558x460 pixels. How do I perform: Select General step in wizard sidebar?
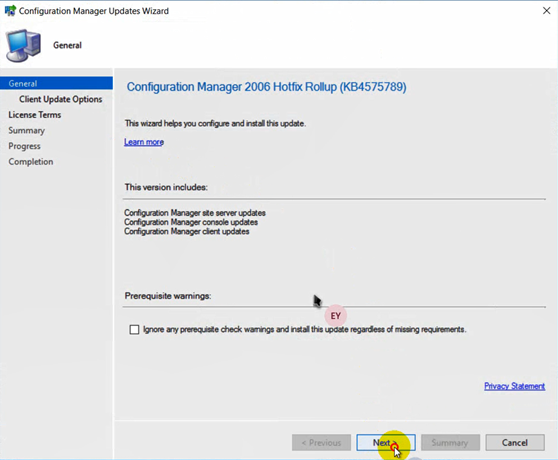[57, 83]
